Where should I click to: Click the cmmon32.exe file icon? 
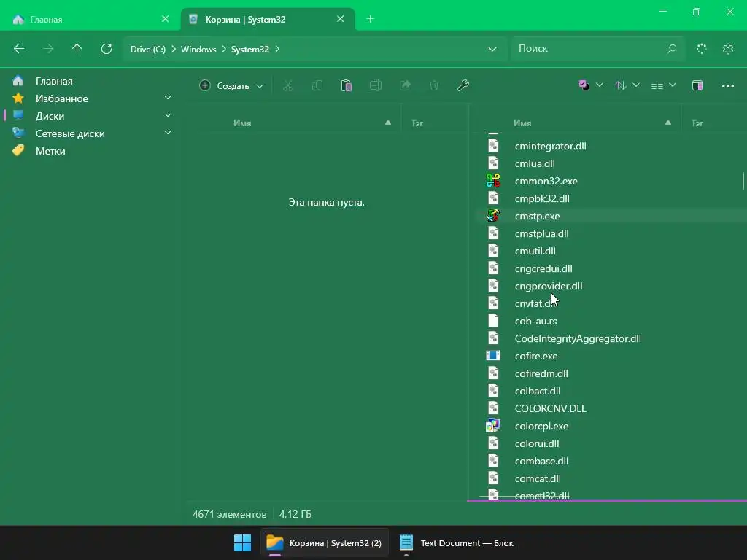(493, 181)
